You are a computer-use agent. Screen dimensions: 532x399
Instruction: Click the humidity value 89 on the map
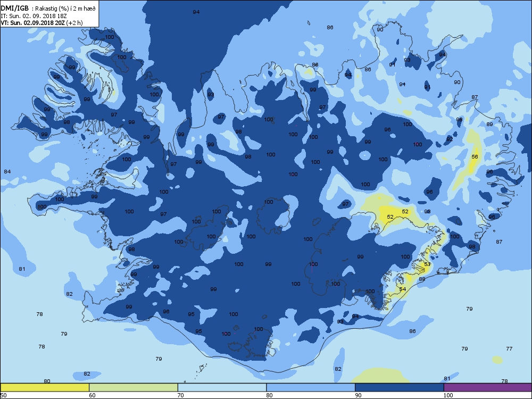(489, 124)
